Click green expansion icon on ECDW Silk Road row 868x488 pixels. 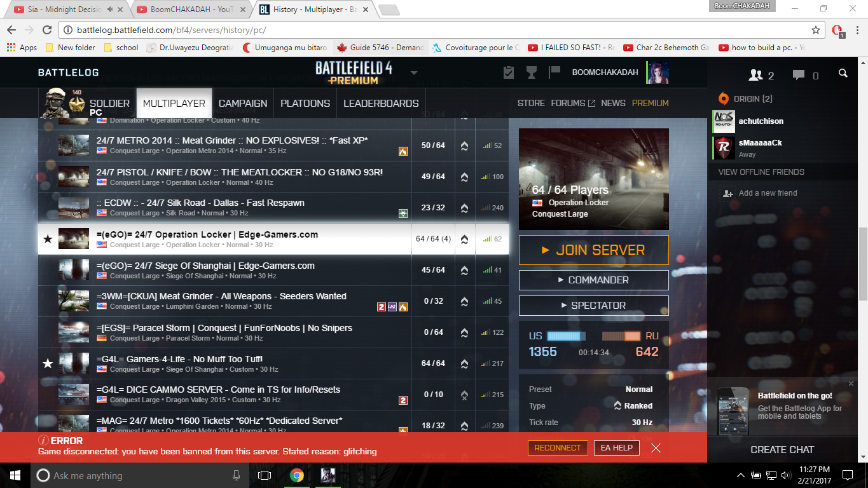pyautogui.click(x=403, y=214)
